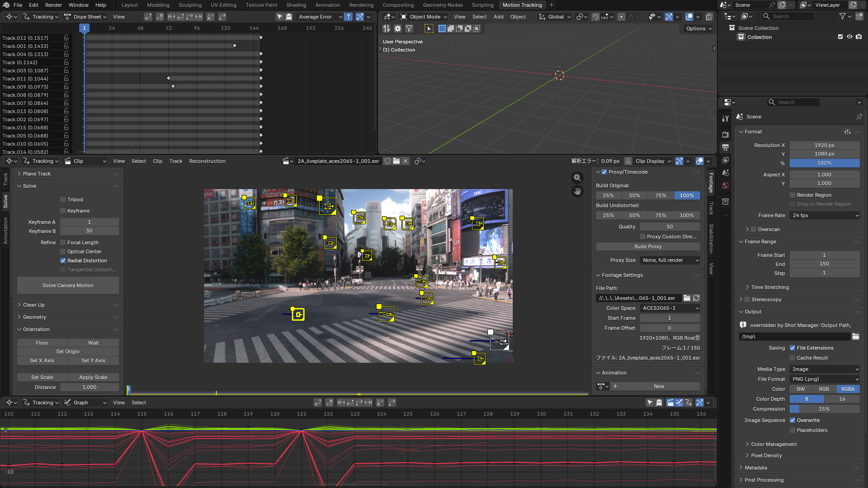Screen dimensions: 868x488
Task: Open folder browser next to footage file path
Action: click(687, 298)
